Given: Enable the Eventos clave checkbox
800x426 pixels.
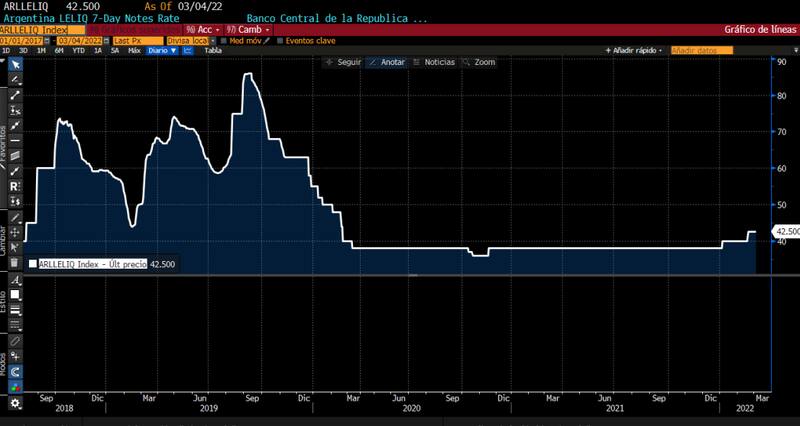Looking at the screenshot, I should (x=282, y=40).
